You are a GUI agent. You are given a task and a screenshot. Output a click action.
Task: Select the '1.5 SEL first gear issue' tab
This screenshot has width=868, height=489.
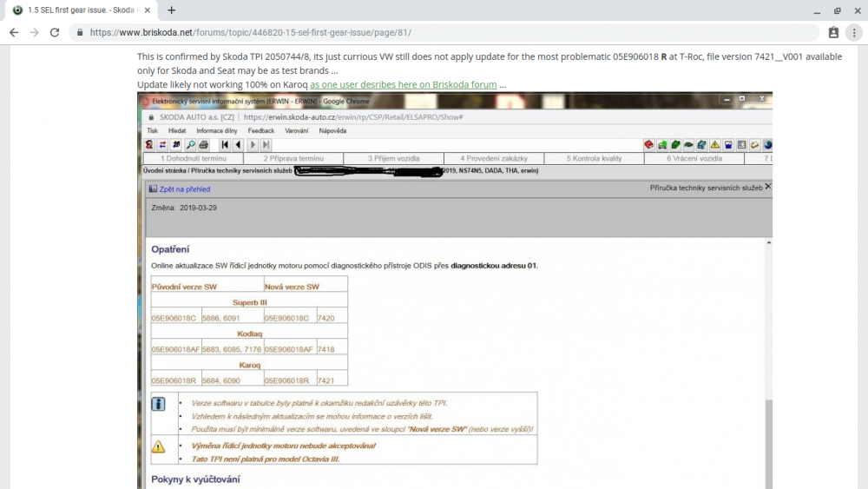(x=82, y=10)
